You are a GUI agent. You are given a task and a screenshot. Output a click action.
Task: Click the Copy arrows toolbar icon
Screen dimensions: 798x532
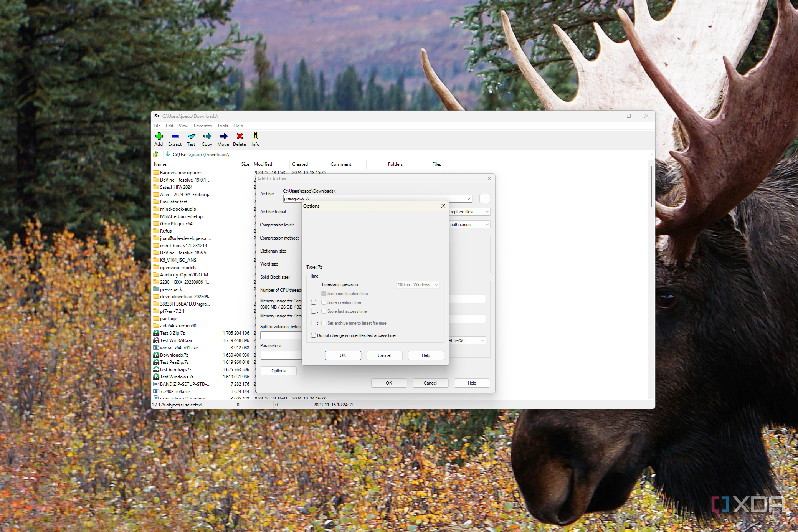(x=207, y=137)
